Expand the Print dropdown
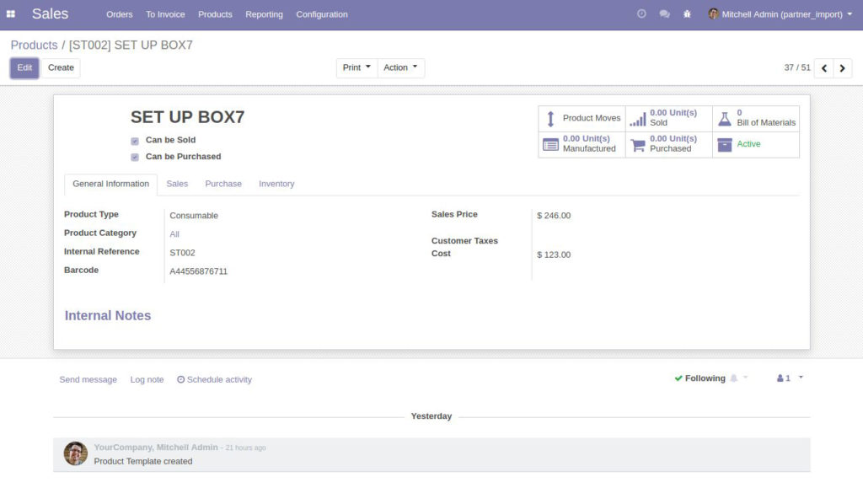Screen dimensions: 863x504 (356, 67)
